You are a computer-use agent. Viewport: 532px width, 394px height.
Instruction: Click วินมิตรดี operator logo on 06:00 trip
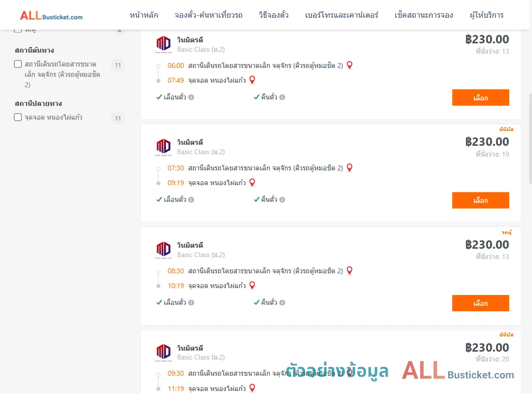(x=164, y=44)
